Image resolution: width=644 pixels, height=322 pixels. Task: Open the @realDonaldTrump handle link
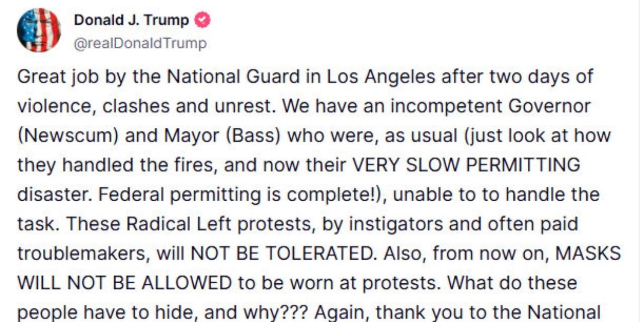pos(140,44)
